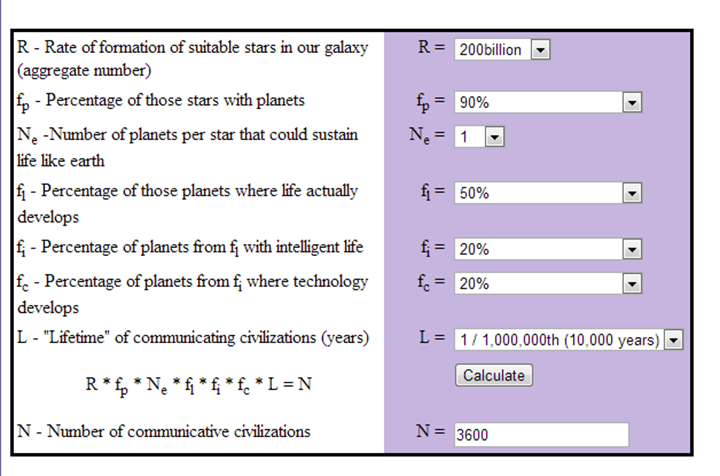Open the R dropdown showing 200billion
The width and height of the screenshot is (720, 476).
coord(540,50)
